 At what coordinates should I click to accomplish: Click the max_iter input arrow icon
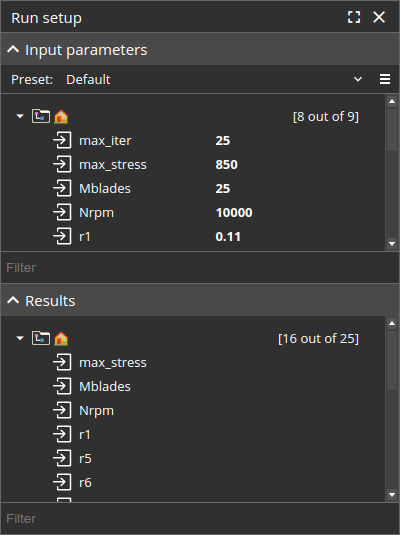click(x=62, y=141)
